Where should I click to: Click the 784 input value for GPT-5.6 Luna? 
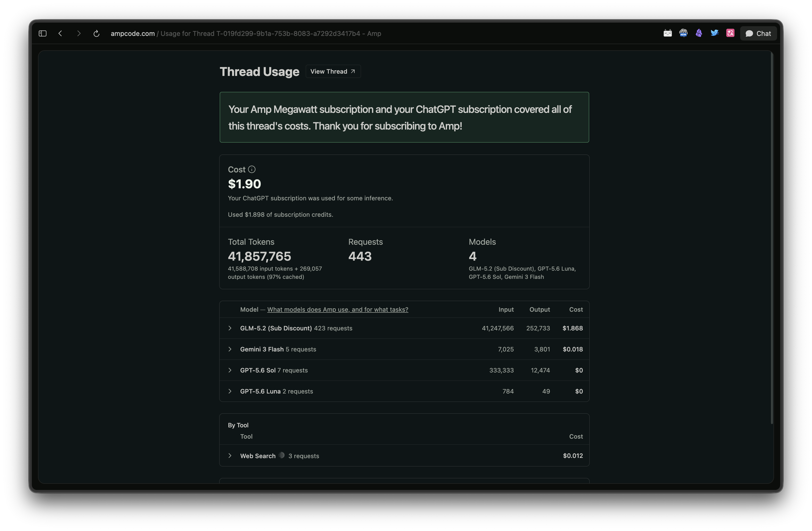(508, 391)
